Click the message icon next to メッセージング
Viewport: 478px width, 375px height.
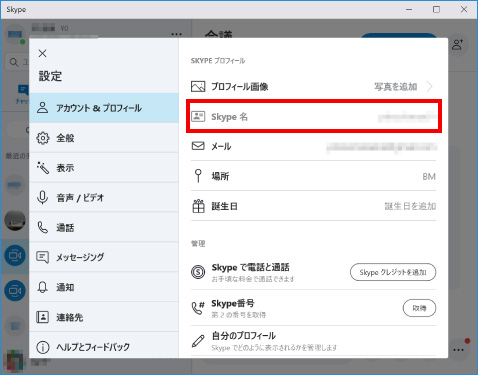(43, 257)
